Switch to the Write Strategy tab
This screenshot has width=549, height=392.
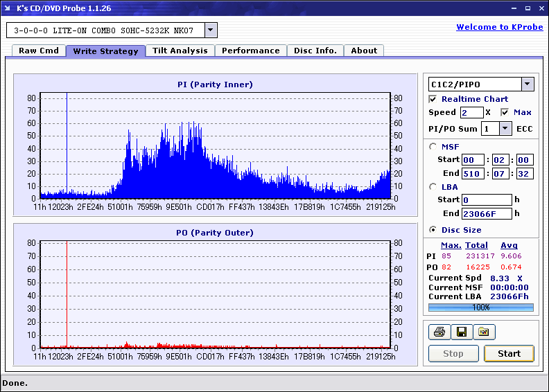click(105, 51)
